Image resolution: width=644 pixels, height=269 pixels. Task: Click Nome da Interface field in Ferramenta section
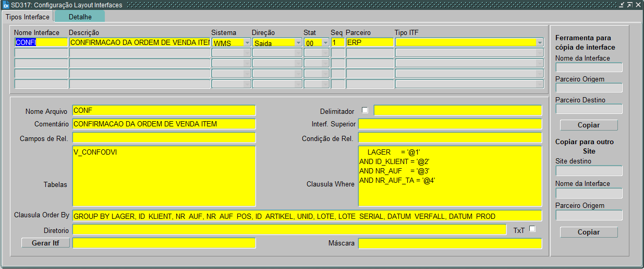[589, 67]
